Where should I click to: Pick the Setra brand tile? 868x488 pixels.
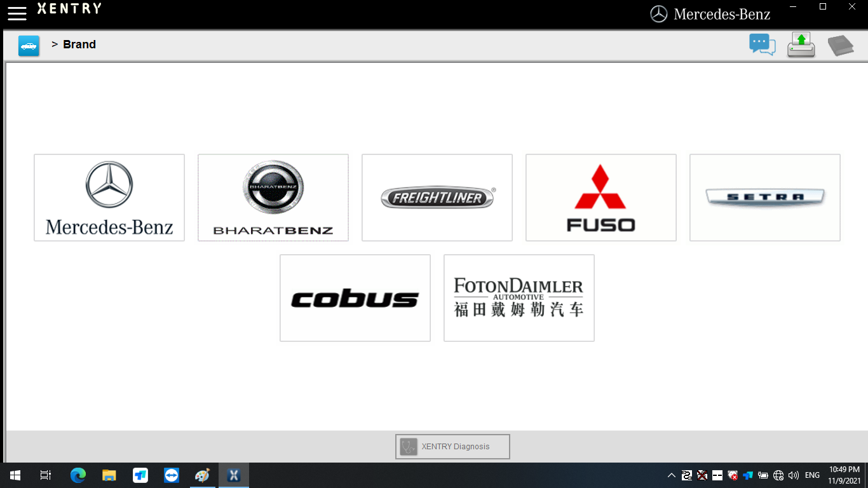point(764,198)
